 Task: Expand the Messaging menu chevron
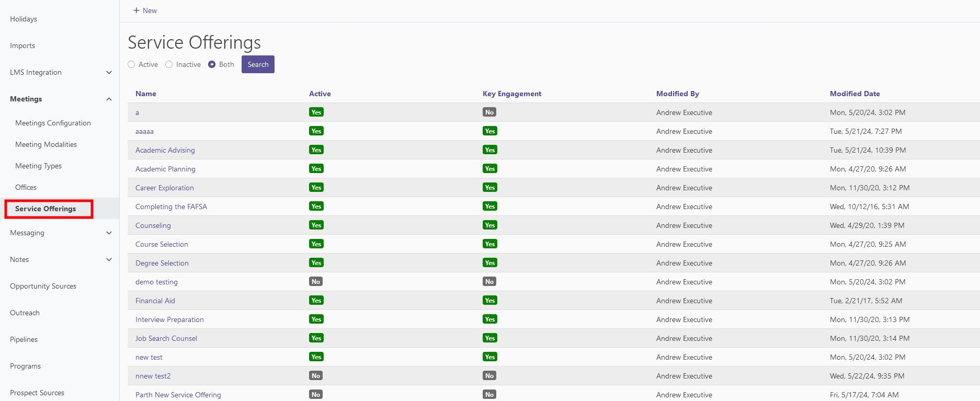pos(109,233)
